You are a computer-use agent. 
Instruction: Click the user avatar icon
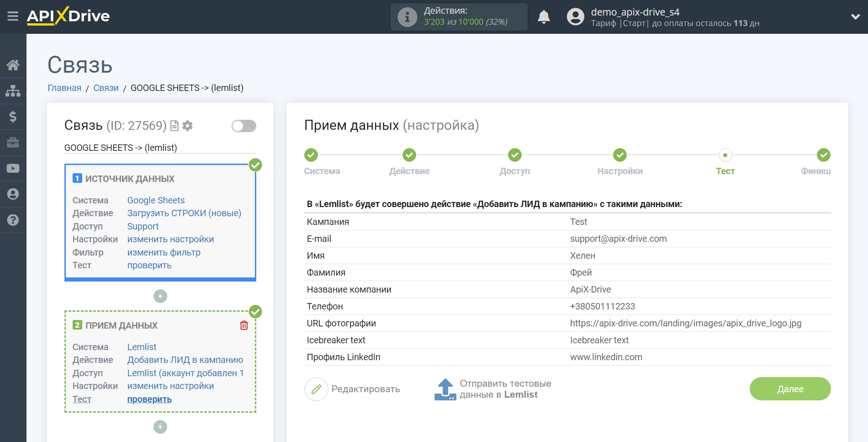pyautogui.click(x=576, y=17)
